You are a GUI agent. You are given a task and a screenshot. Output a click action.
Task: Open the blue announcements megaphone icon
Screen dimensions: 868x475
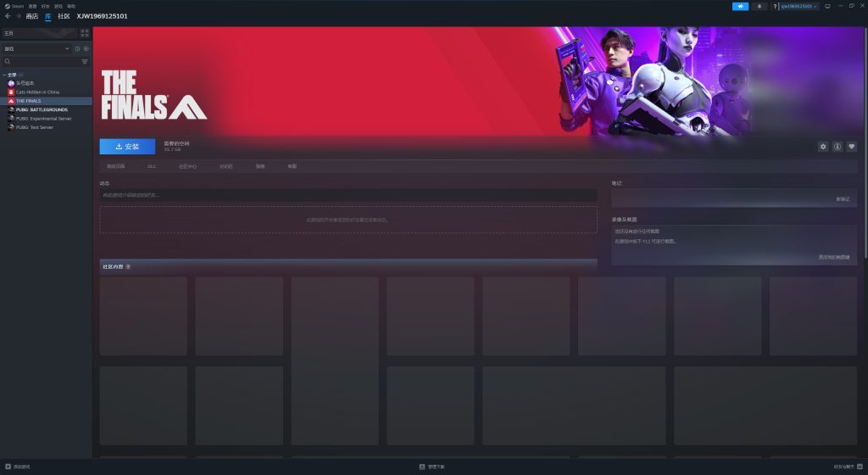(740, 6)
